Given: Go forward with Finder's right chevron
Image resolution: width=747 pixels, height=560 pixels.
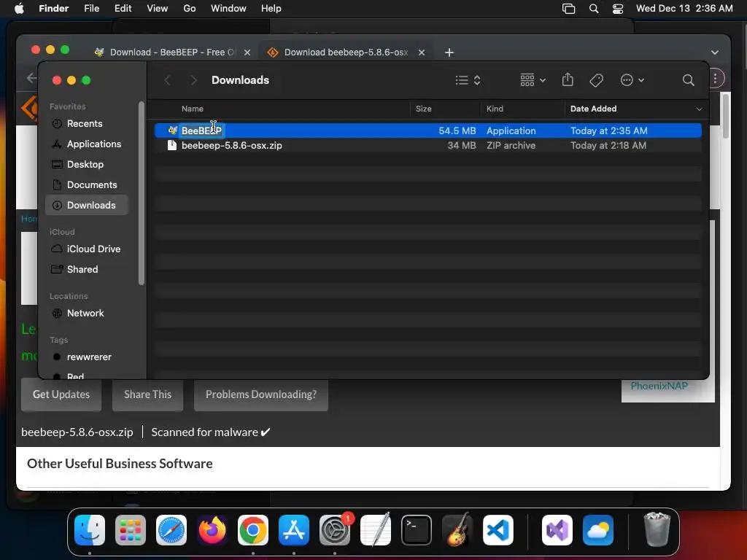Looking at the screenshot, I should click(x=193, y=80).
